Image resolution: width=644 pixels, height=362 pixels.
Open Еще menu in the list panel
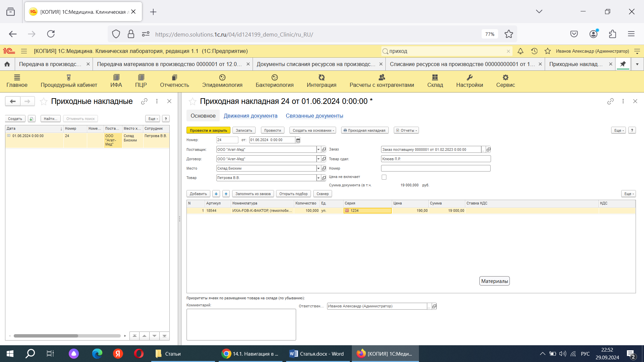[152, 119]
